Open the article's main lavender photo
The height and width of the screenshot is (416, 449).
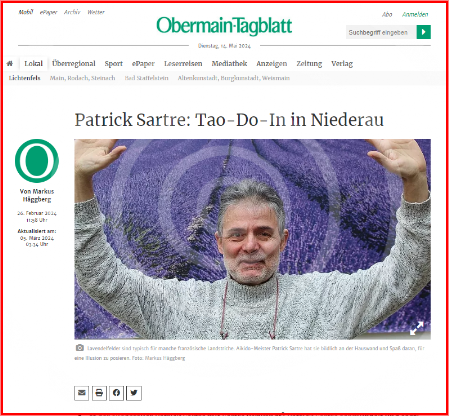(x=252, y=239)
